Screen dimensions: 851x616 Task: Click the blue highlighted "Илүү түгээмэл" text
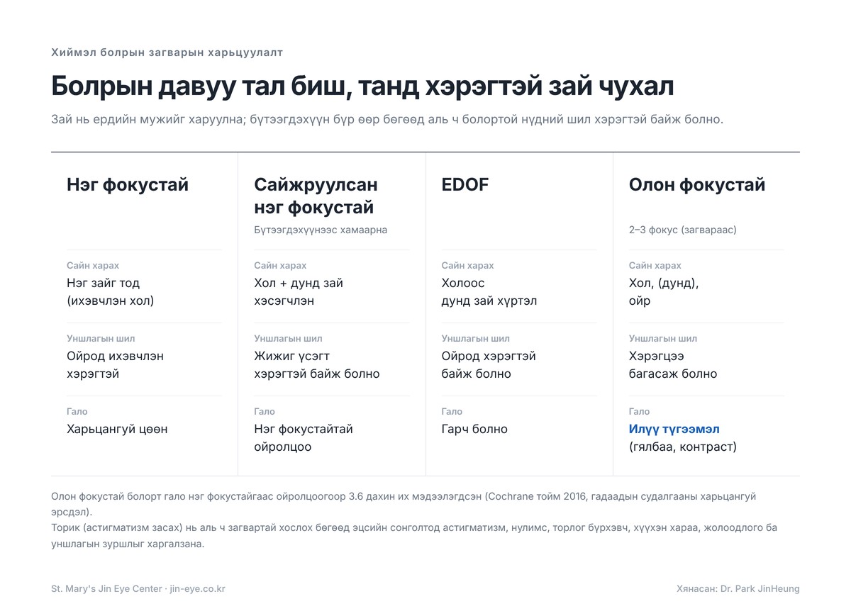(x=674, y=429)
